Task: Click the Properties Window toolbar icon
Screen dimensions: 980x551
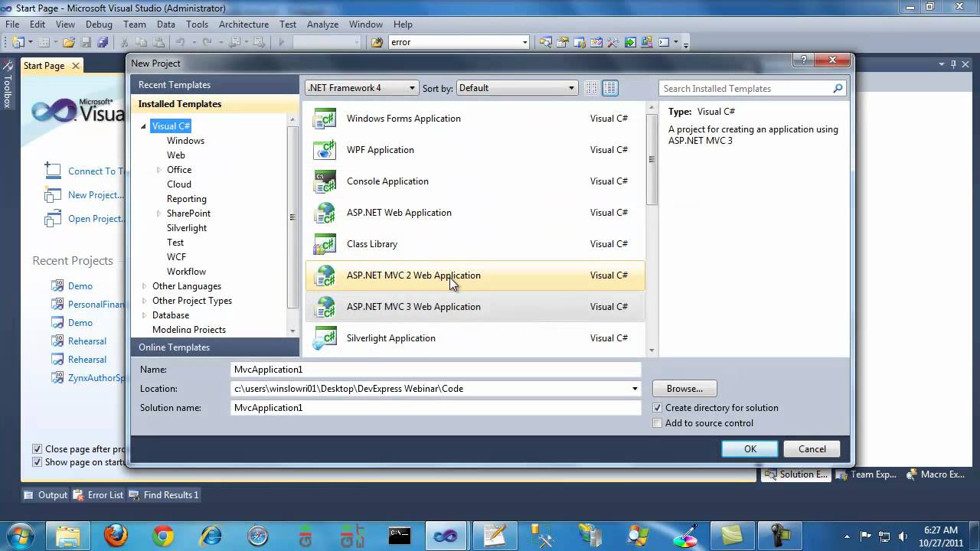Action: [x=563, y=42]
